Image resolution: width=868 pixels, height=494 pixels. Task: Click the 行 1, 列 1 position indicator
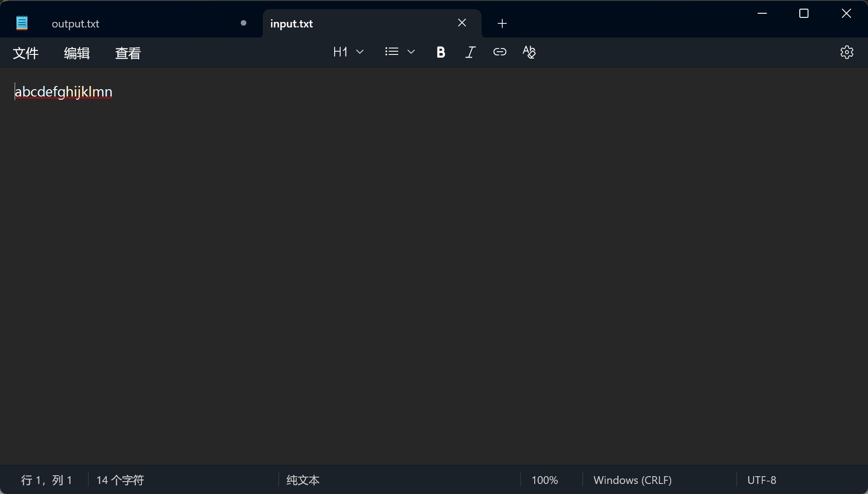(x=46, y=480)
